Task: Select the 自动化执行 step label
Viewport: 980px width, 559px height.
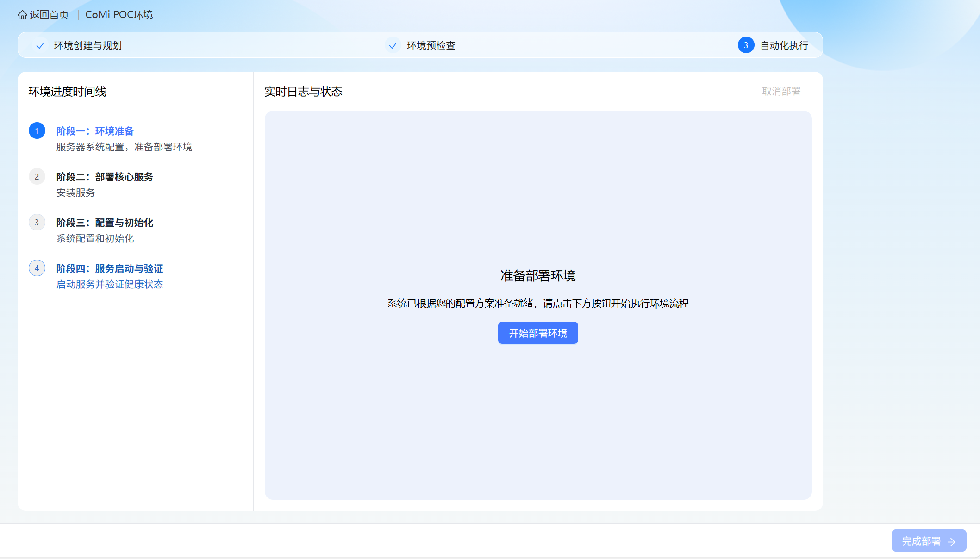Action: [784, 45]
